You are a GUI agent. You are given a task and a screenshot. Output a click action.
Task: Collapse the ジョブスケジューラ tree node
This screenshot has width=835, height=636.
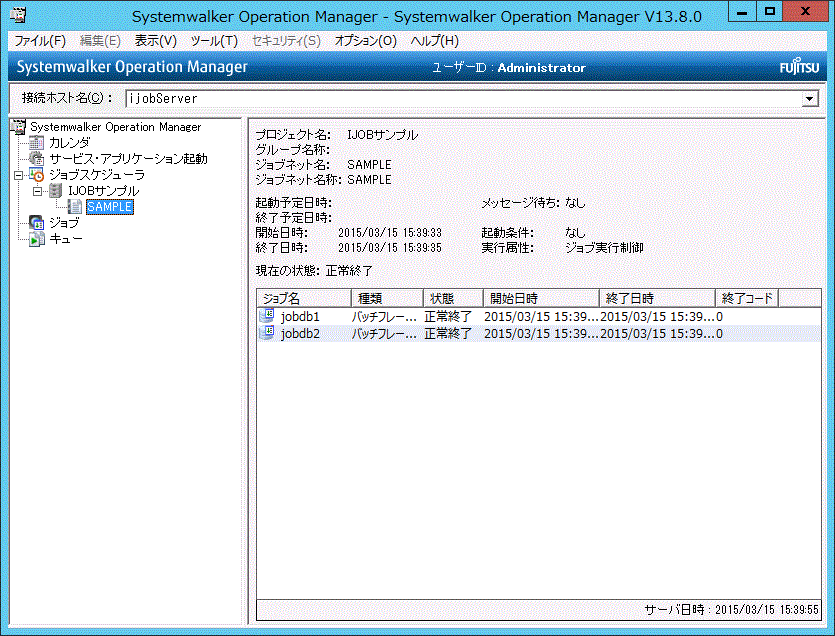coord(18,175)
